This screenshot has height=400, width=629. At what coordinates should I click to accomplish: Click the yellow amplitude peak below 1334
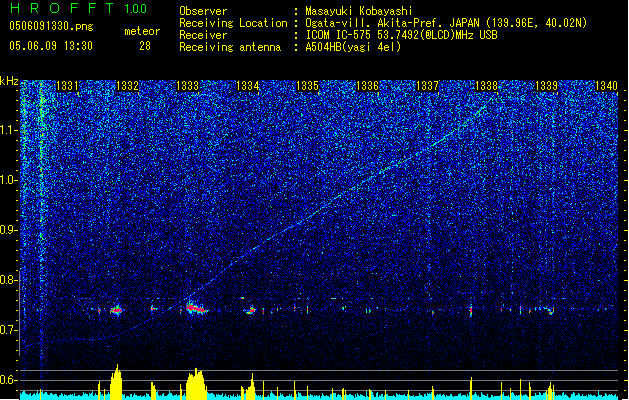[249, 387]
